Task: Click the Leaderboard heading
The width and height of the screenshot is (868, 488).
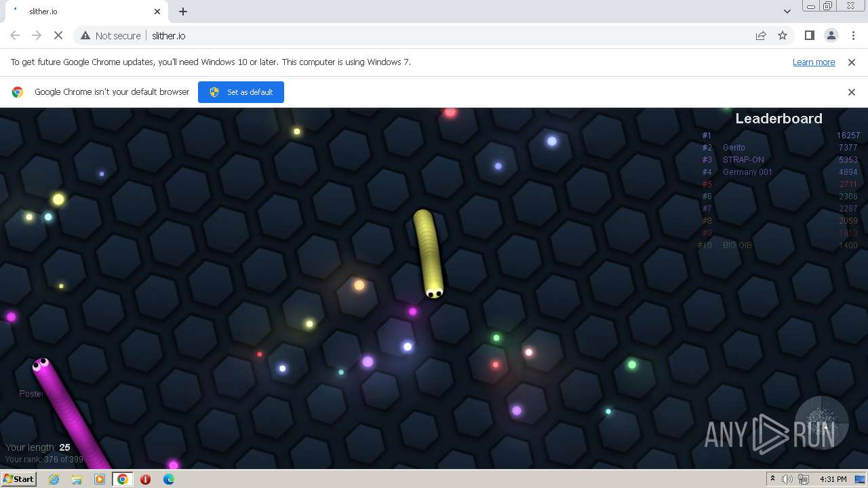Action: [778, 119]
